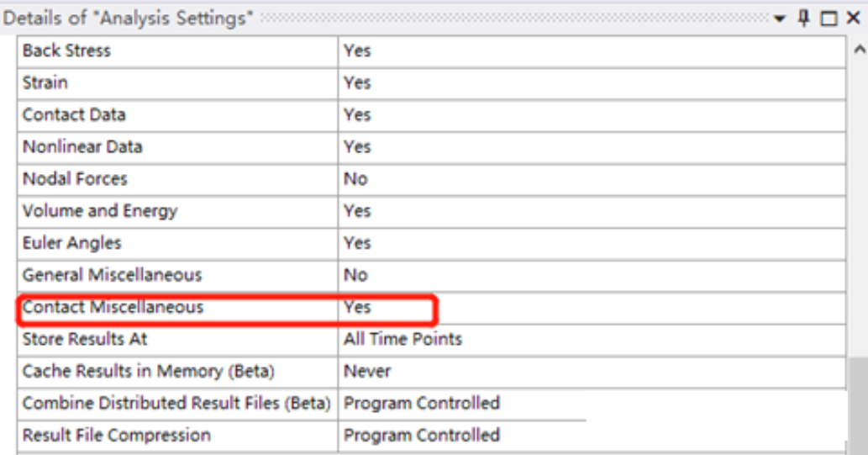Select the Back Stress value Yes
Viewport: 868px width, 455px height.
(x=592, y=51)
